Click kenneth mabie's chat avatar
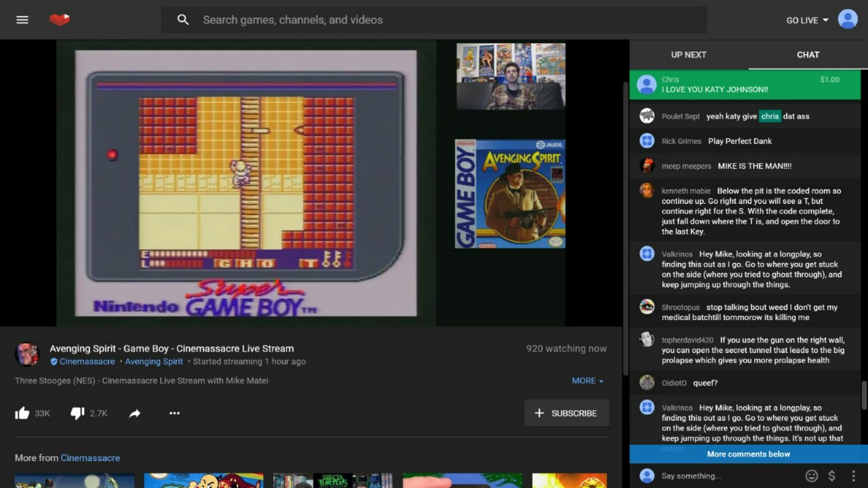The image size is (868, 488). coord(647,190)
